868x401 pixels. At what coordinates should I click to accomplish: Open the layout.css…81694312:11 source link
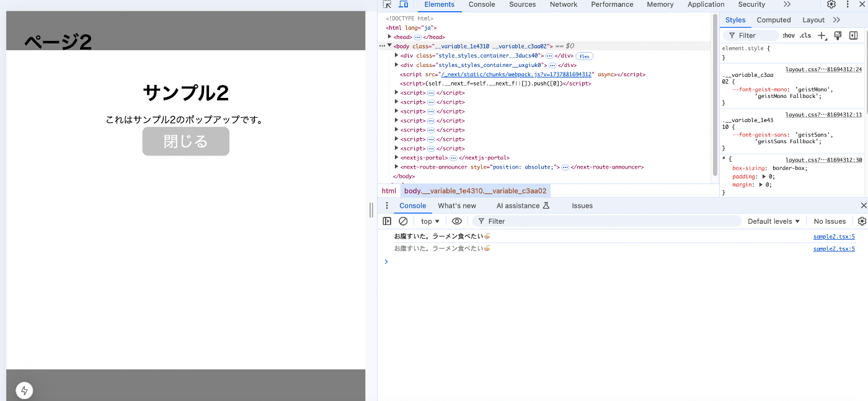point(824,115)
